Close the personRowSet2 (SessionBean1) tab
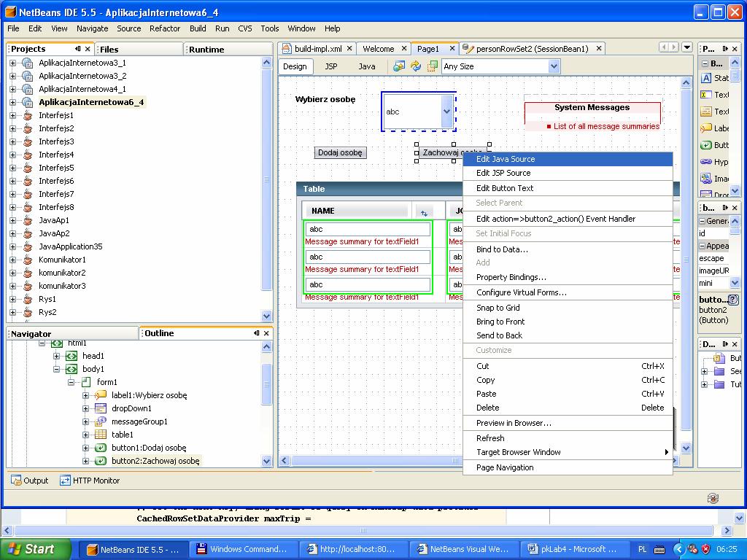The width and height of the screenshot is (747, 560). (599, 48)
